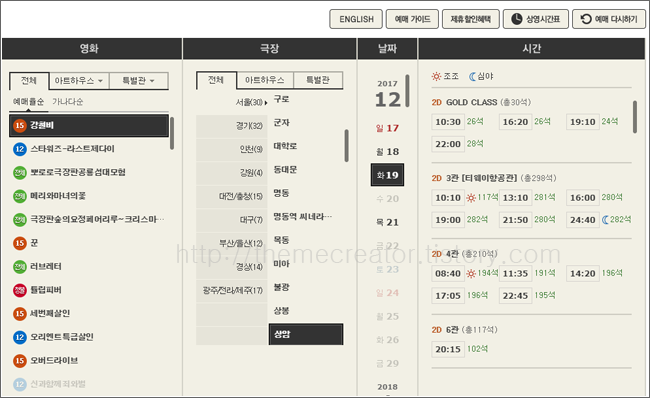Click the green badge beside 메리와마녀의꽃
650x398 pixels.
click(19, 196)
